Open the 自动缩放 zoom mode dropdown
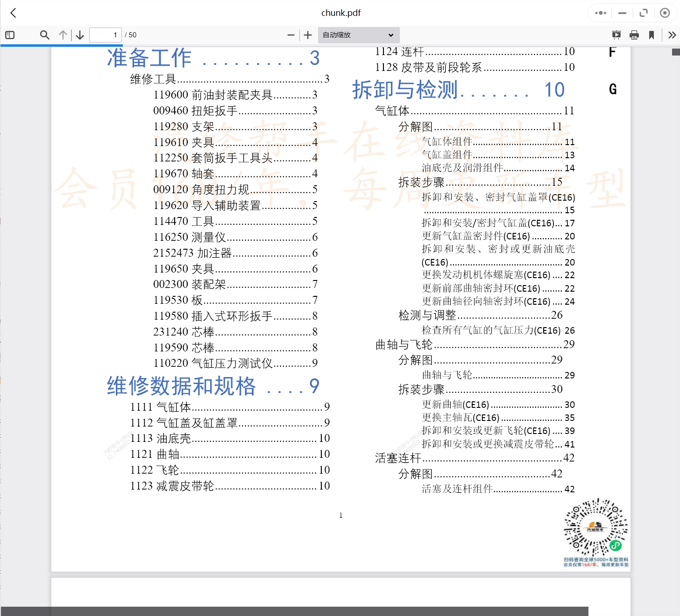 tap(358, 35)
